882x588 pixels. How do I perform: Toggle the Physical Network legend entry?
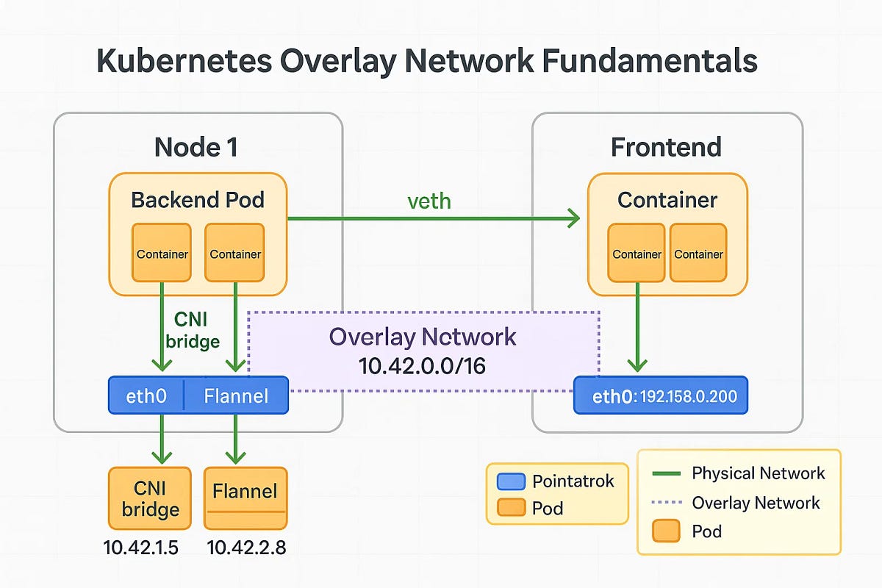(758, 473)
